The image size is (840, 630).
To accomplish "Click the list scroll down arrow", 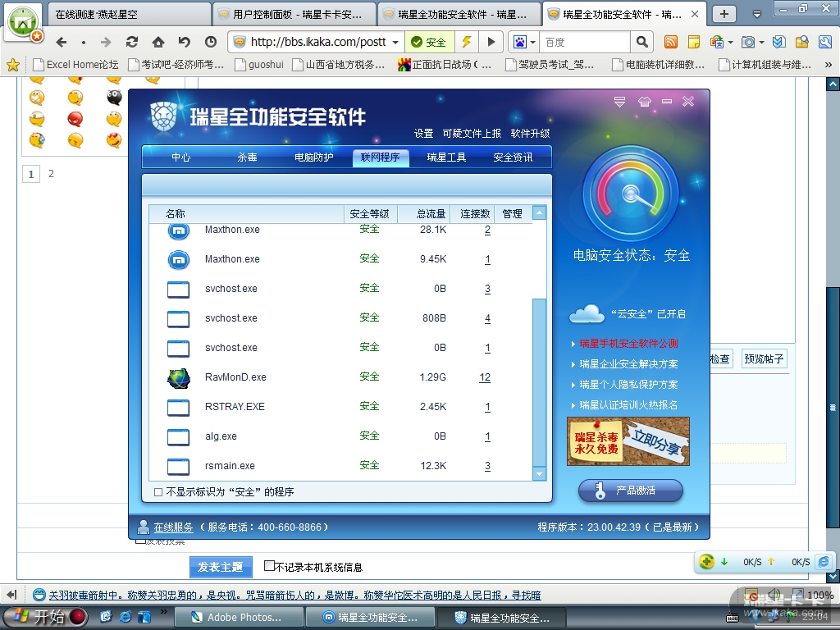I will coord(539,473).
